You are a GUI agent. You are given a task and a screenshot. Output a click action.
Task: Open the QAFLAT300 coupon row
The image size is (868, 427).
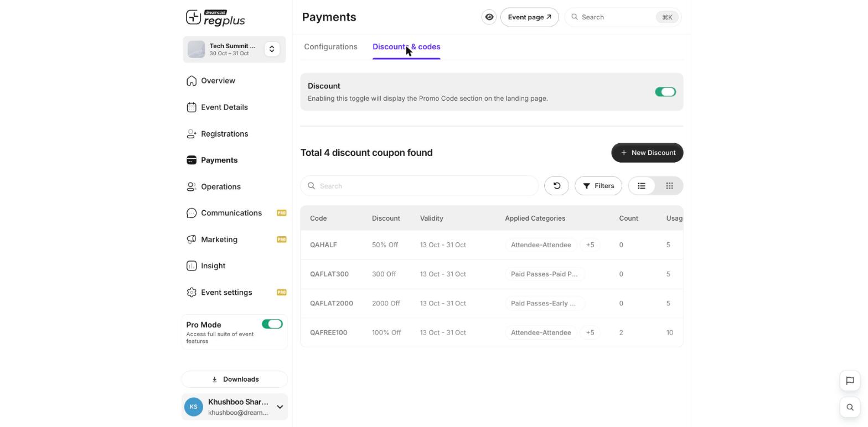coord(492,274)
